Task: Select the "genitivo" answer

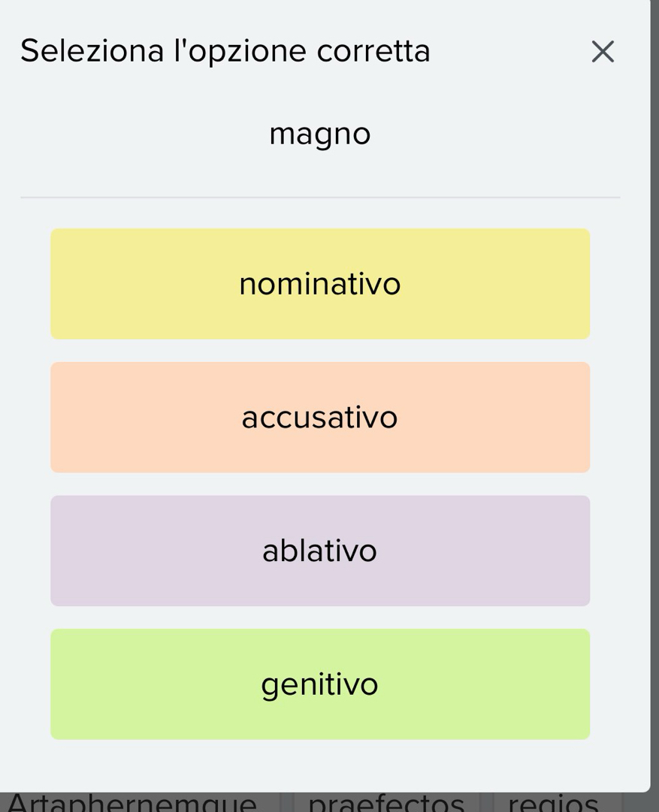Action: click(320, 684)
